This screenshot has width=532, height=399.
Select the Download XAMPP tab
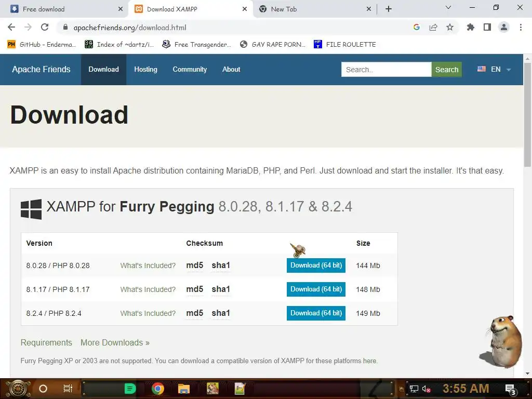(x=190, y=9)
